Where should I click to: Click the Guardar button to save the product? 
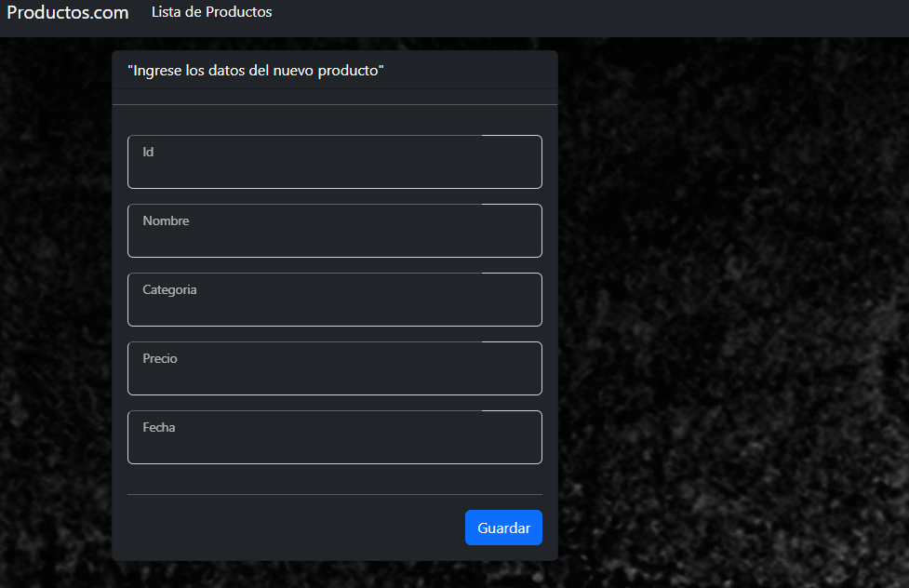point(503,528)
